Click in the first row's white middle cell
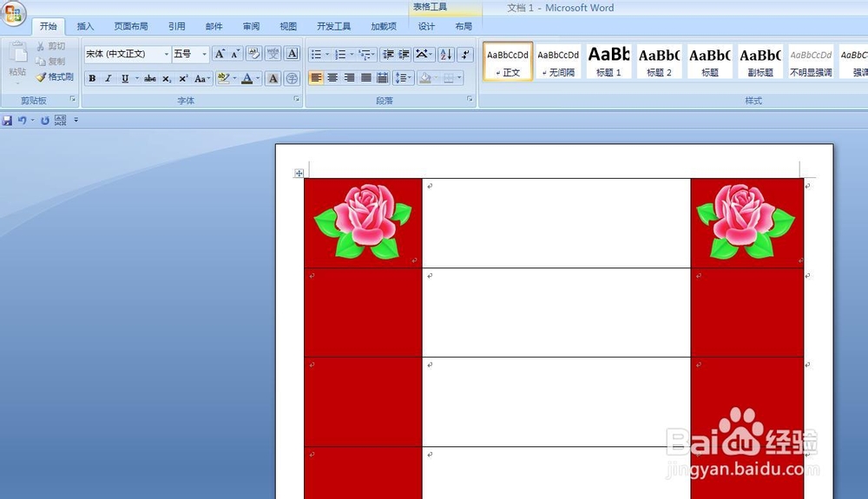868x499 pixels. 556,223
